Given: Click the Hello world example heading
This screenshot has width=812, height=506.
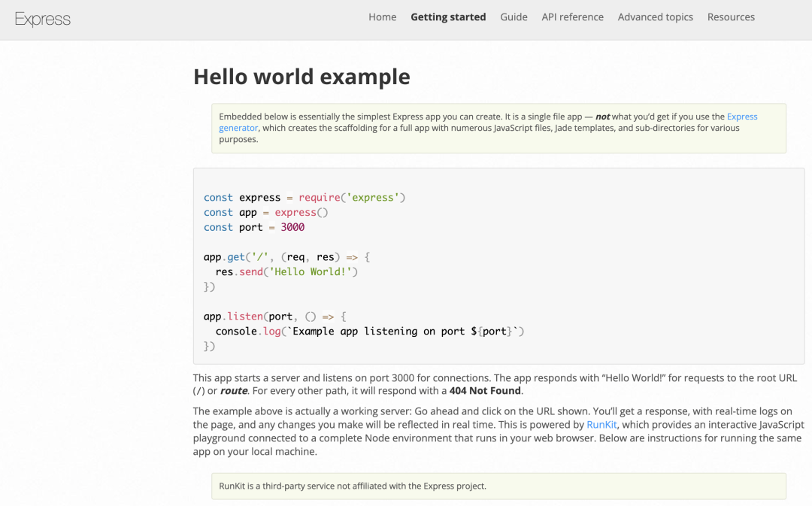Looking at the screenshot, I should (x=301, y=77).
